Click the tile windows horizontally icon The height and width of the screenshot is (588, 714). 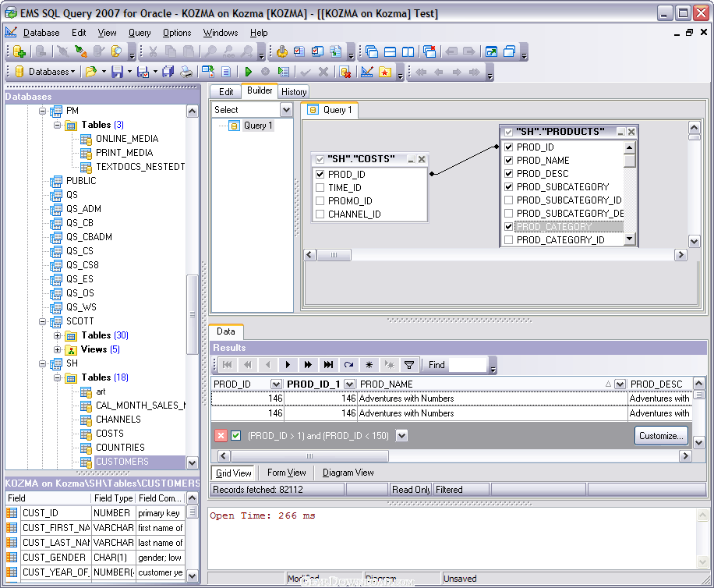pos(390,51)
